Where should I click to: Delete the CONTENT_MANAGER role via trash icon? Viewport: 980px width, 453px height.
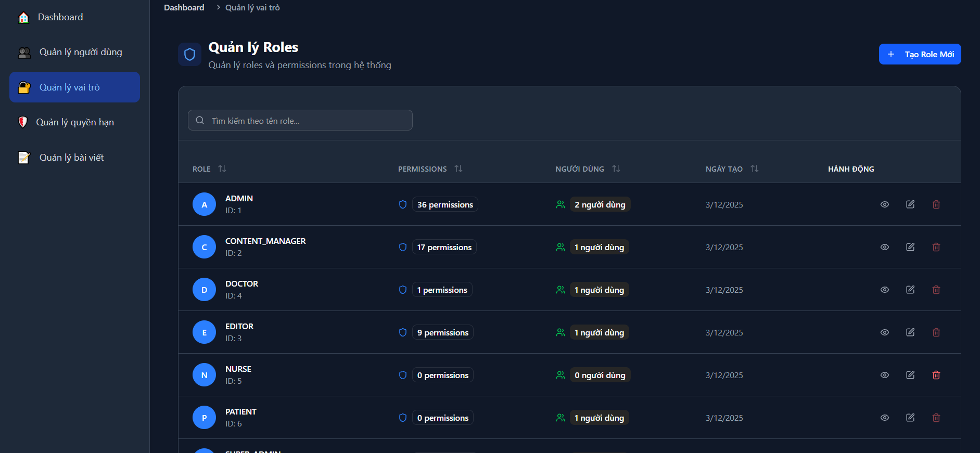tap(936, 247)
